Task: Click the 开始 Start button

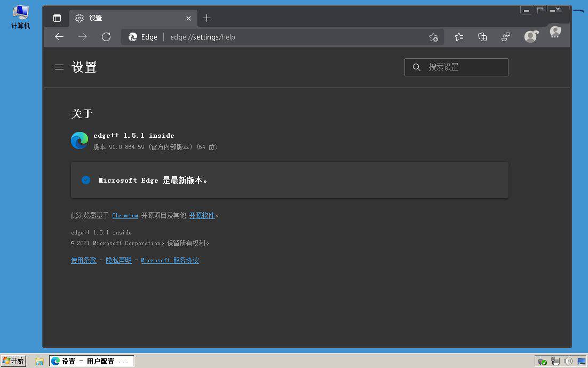Action: tap(13, 361)
